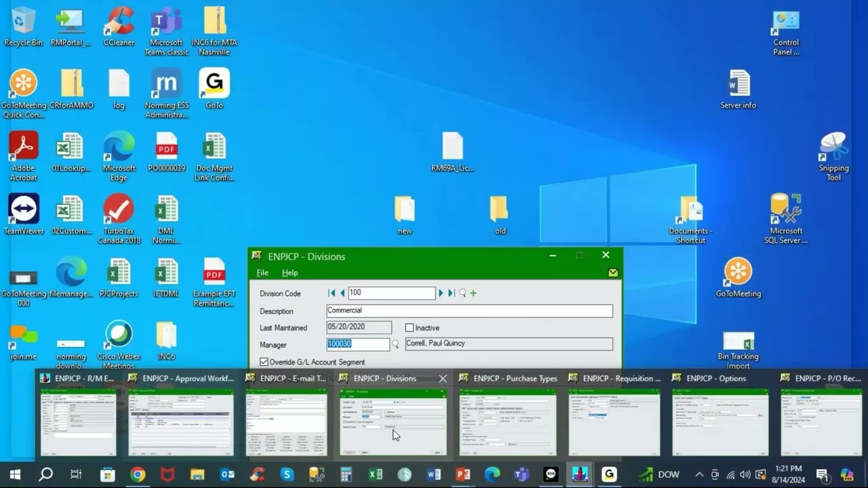Open TurboTax Canada 2018 desktop icon
The width and height of the screenshot is (868, 488).
pos(119,220)
